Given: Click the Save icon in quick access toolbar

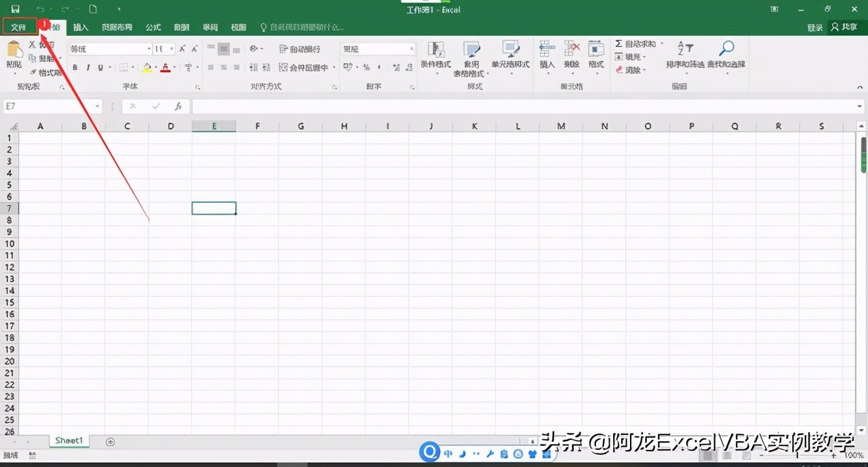Looking at the screenshot, I should click(x=15, y=9).
